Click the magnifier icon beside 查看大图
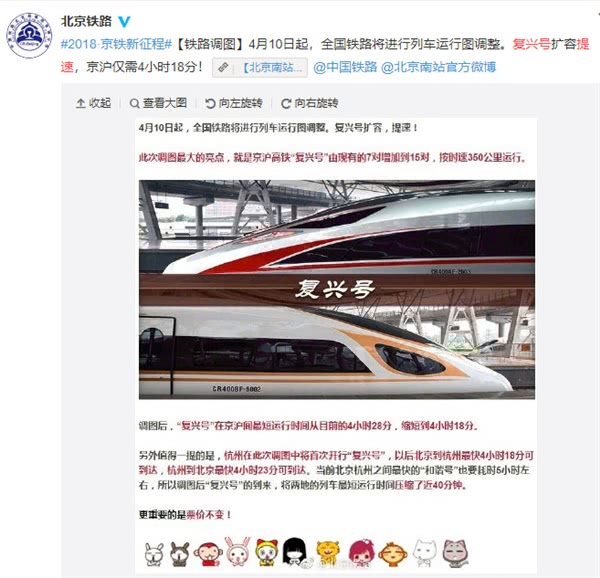The width and height of the screenshot is (600, 578). tap(134, 103)
